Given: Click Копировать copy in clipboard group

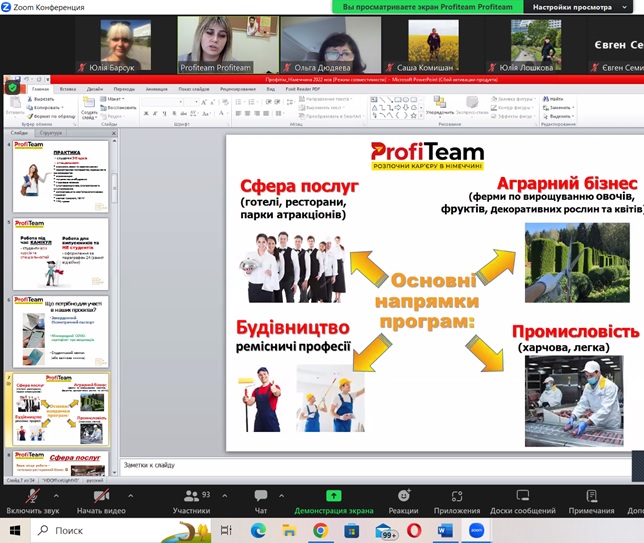Looking at the screenshot, I should coord(45,108).
